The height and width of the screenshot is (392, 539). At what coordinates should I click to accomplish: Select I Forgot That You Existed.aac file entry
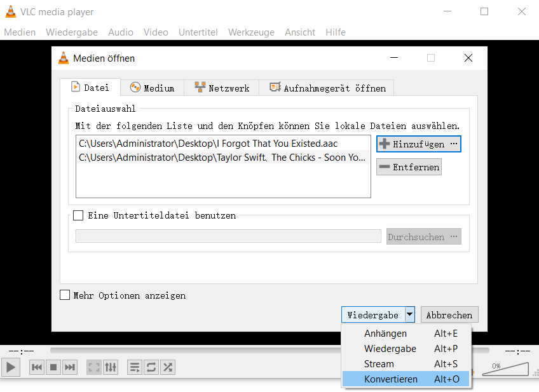coord(223,143)
